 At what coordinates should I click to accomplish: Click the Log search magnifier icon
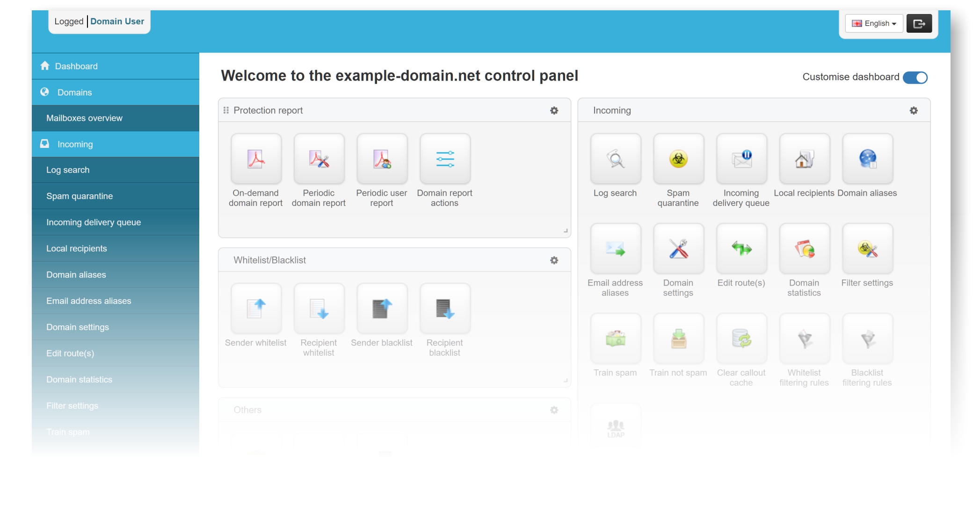coord(616,159)
